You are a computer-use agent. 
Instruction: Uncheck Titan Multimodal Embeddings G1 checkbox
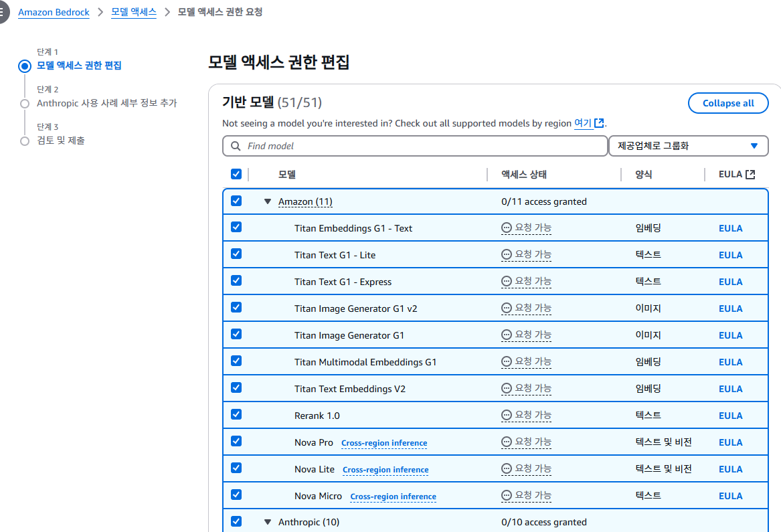(236, 361)
